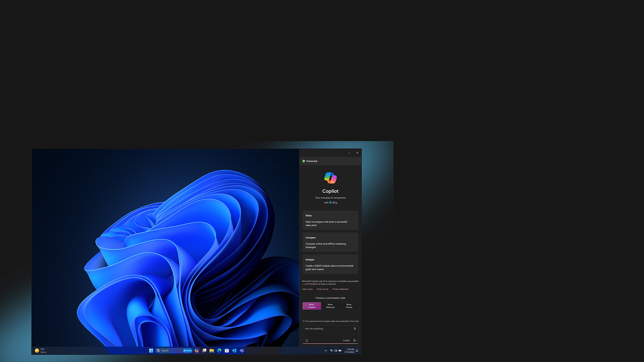
Task: Open the Copilot more options menu
Action: 349,153
